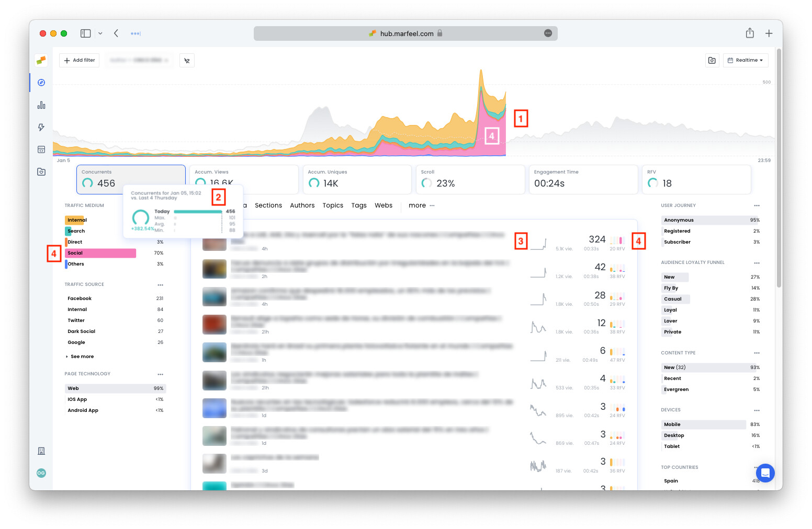
Task: Open the Realtime date range dropdown
Action: coord(746,60)
